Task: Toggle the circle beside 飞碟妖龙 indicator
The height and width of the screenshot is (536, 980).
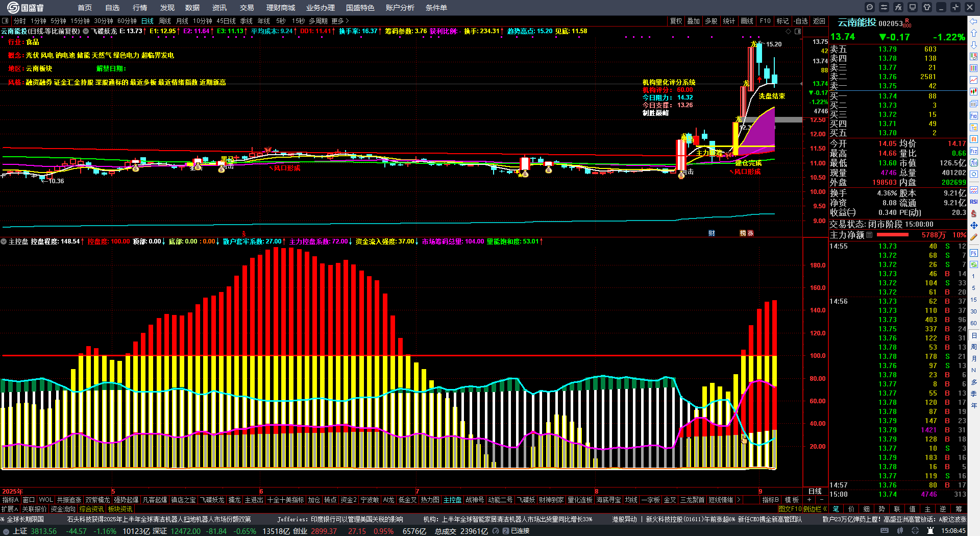Action: [x=86, y=31]
